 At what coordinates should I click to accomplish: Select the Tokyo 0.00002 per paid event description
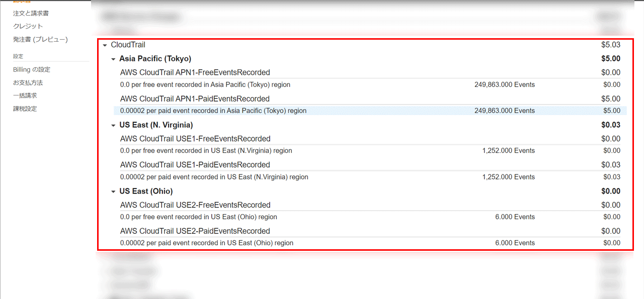tap(213, 111)
